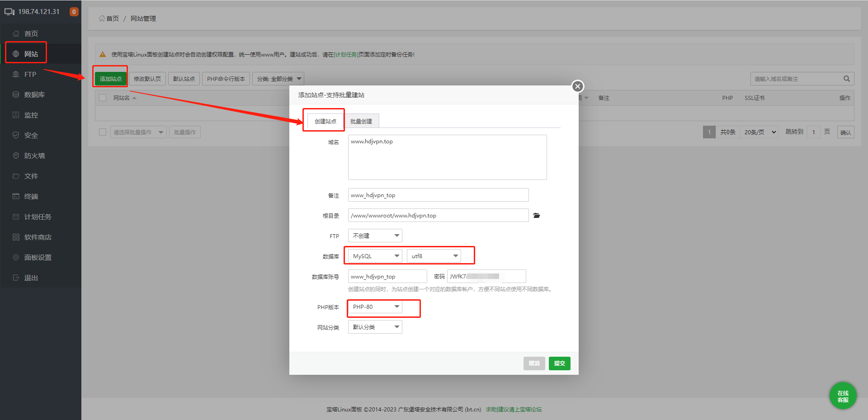The height and width of the screenshot is (420, 868).
Task: Click the green Submit button
Action: [x=560, y=363]
